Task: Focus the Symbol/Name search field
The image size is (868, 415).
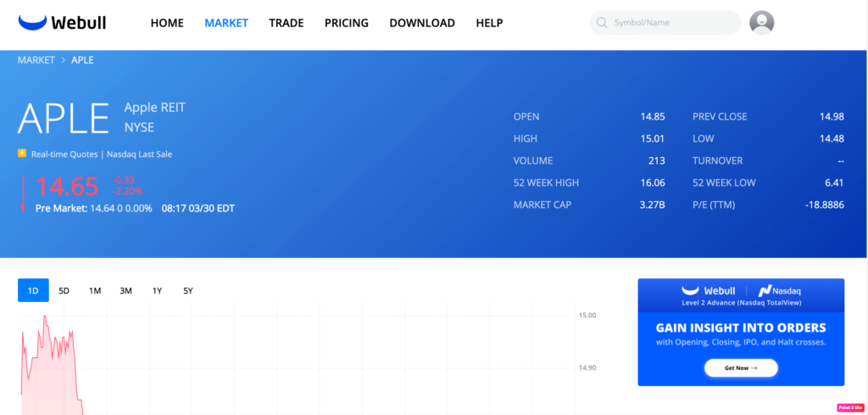Action: [x=665, y=23]
